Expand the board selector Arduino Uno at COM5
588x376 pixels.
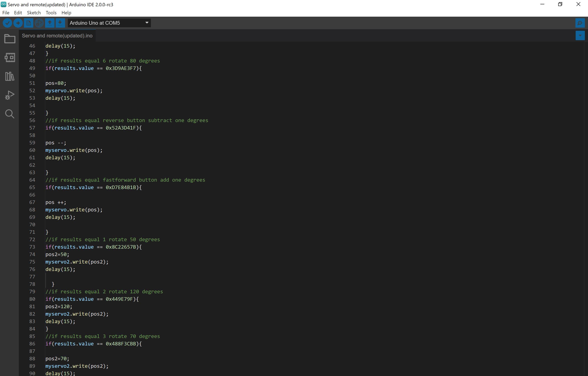[x=109, y=23]
